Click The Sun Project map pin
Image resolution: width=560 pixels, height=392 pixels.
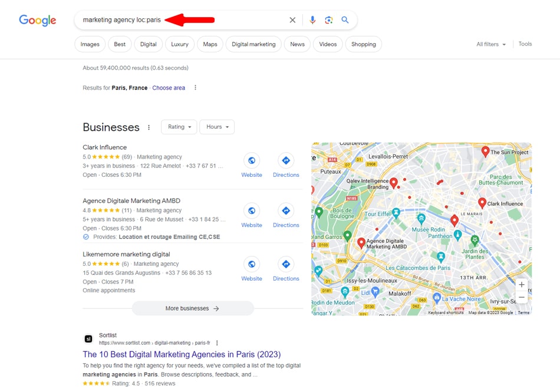click(x=485, y=151)
